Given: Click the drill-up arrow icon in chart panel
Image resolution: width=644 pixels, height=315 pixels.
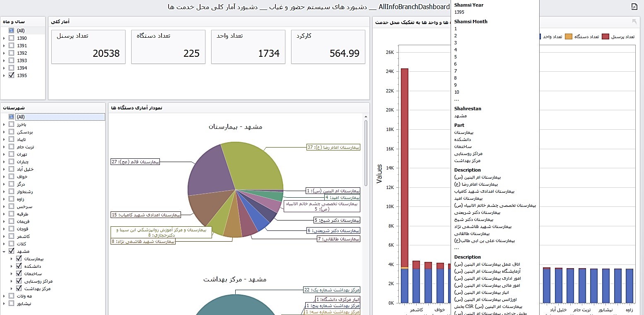Looking at the screenshot, I should [634, 22].
